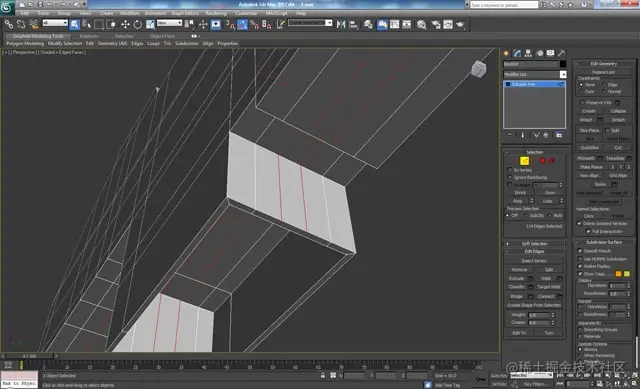Image resolution: width=640 pixels, height=389 pixels.
Task: Click the Align tool icon
Action: pyautogui.click(x=353, y=24)
